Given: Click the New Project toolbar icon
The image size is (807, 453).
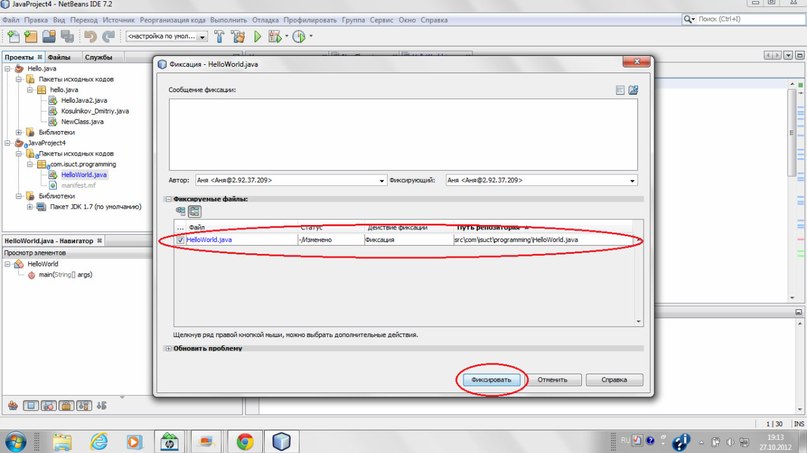Looking at the screenshot, I should (x=31, y=37).
